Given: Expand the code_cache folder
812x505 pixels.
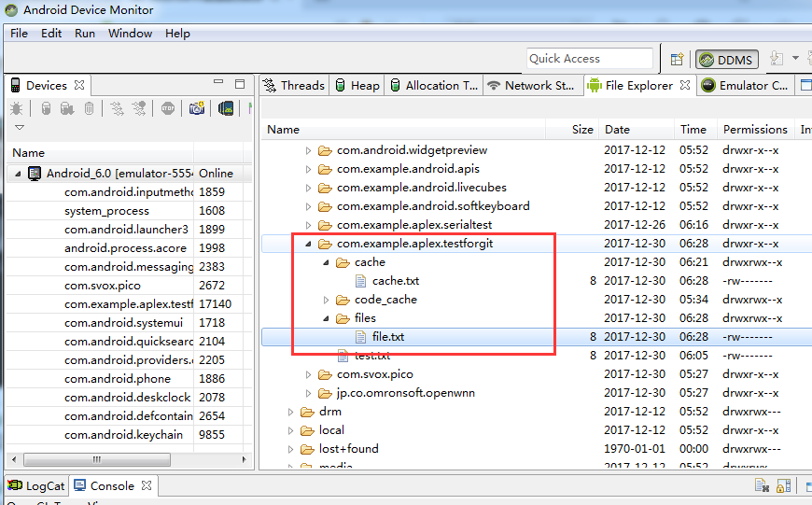Looking at the screenshot, I should [326, 300].
